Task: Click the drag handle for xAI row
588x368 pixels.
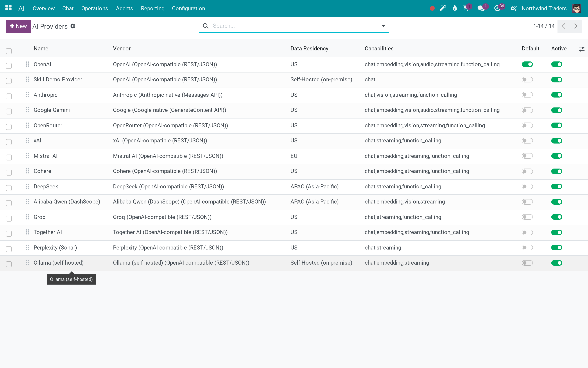Action: [x=27, y=140]
